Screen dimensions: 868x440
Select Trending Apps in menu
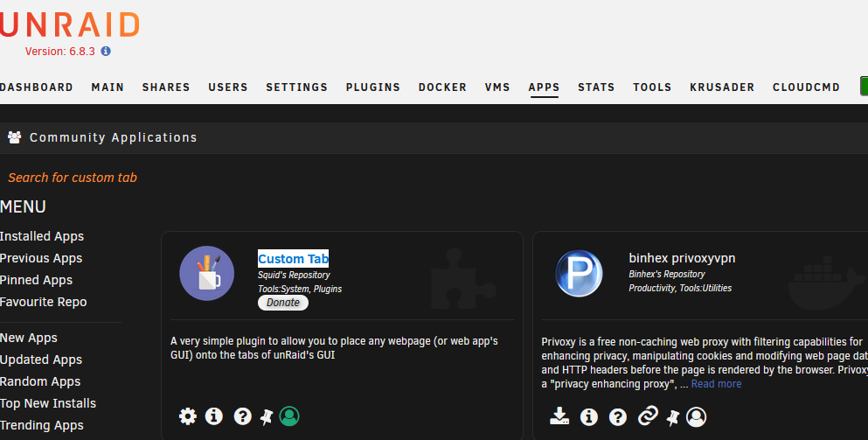click(42, 425)
